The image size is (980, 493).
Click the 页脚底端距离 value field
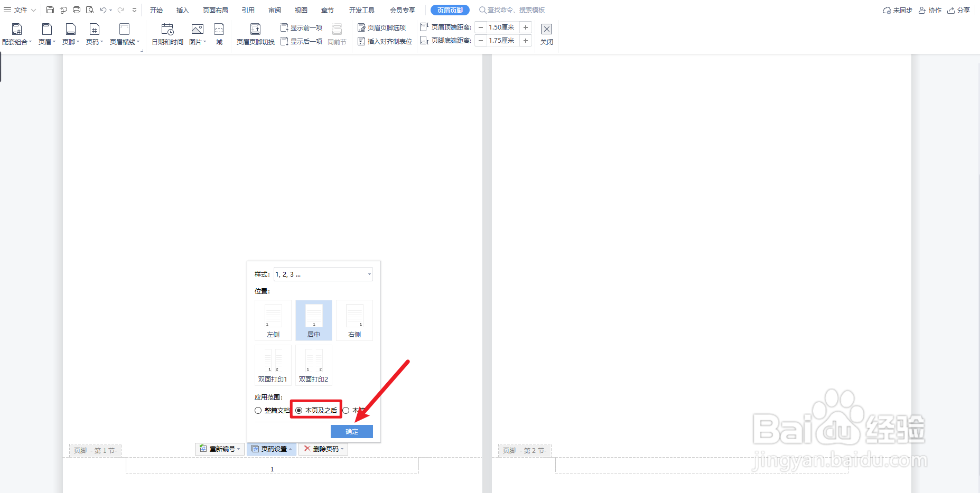(x=503, y=41)
